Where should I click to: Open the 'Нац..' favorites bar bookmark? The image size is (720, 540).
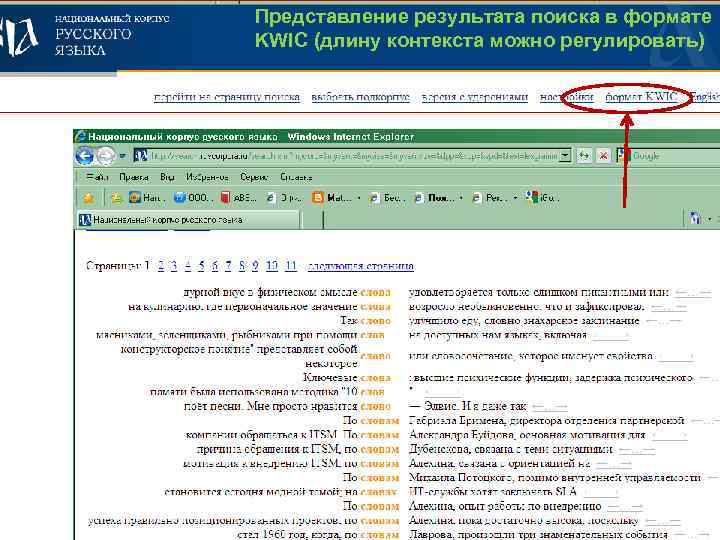click(x=146, y=198)
